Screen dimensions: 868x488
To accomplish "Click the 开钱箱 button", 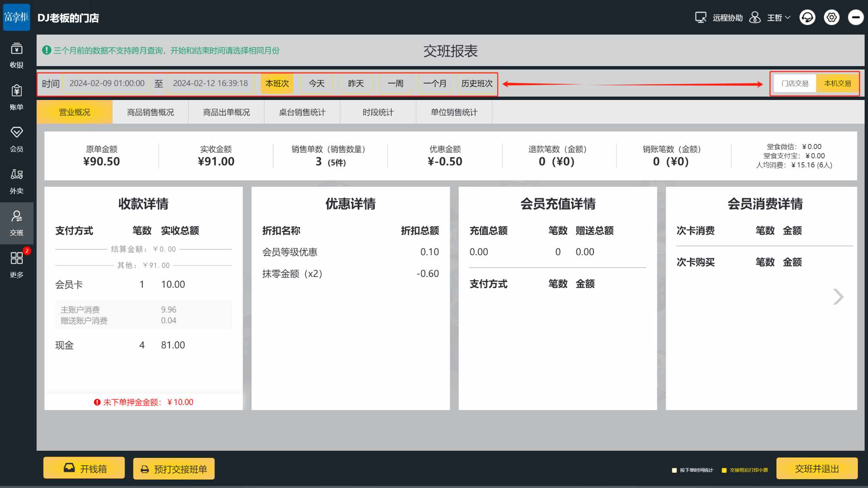I will (x=84, y=468).
